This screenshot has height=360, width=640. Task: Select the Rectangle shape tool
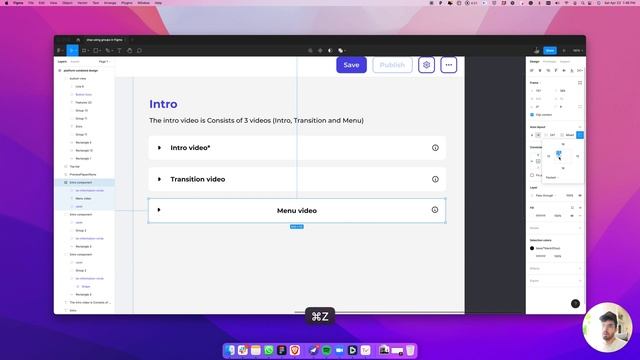click(96, 51)
